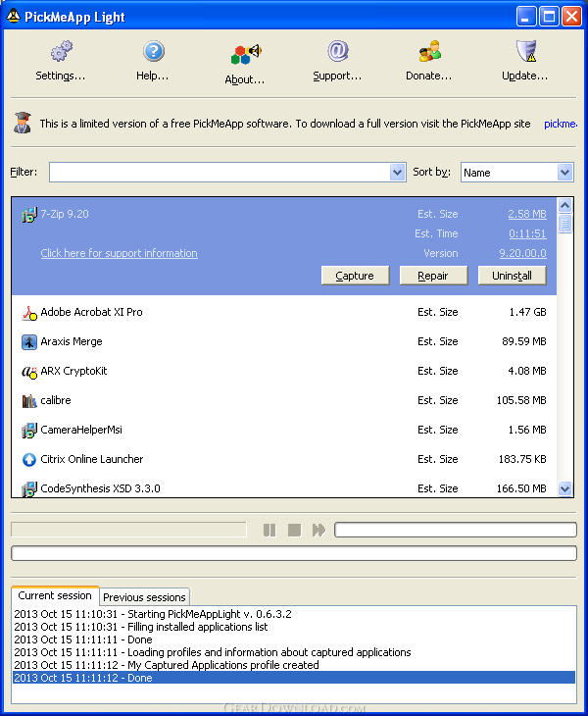
Task: Click the CodeSynthesis XSD 3.3.0 icon
Action: (x=29, y=489)
